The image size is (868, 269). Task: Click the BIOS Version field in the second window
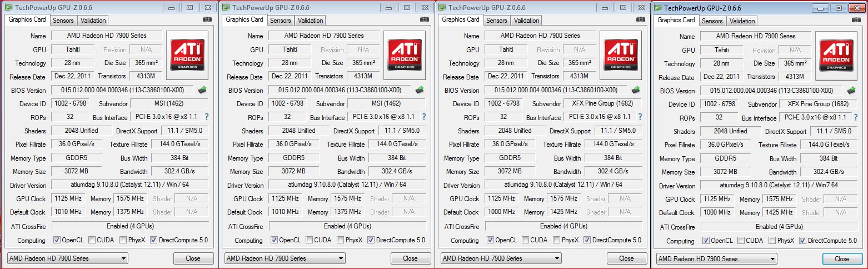pyautogui.click(x=340, y=90)
